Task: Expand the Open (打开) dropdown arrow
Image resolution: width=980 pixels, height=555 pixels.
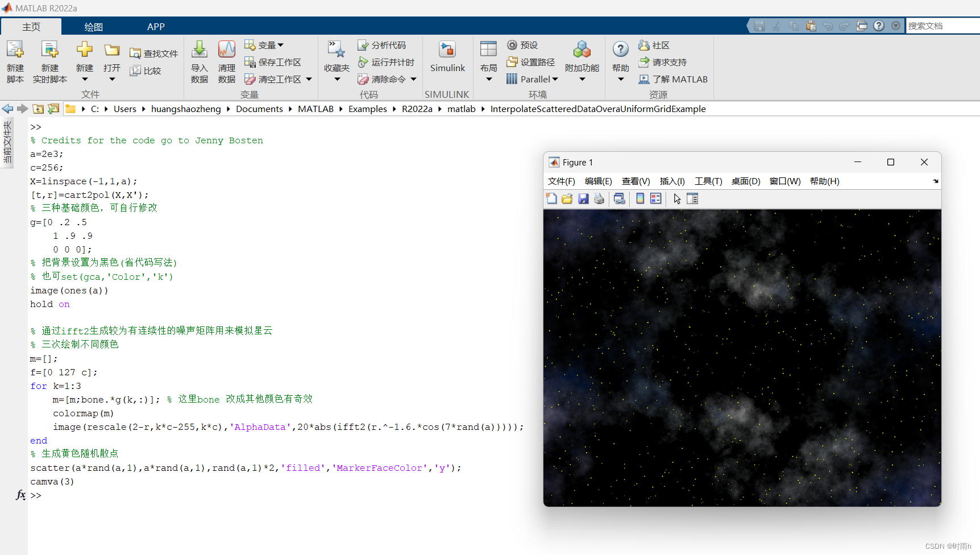Action: click(x=112, y=79)
